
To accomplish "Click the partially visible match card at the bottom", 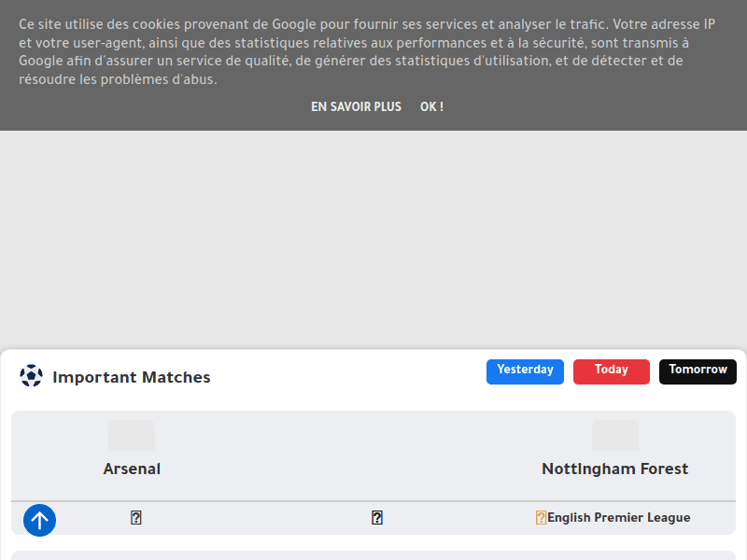I will pos(373,555).
